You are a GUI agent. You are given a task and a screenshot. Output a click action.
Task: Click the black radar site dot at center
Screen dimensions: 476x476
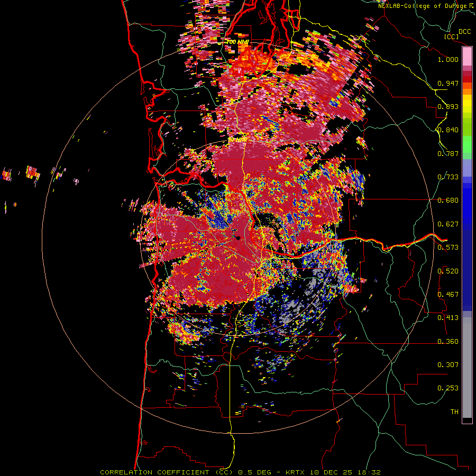tap(238, 238)
